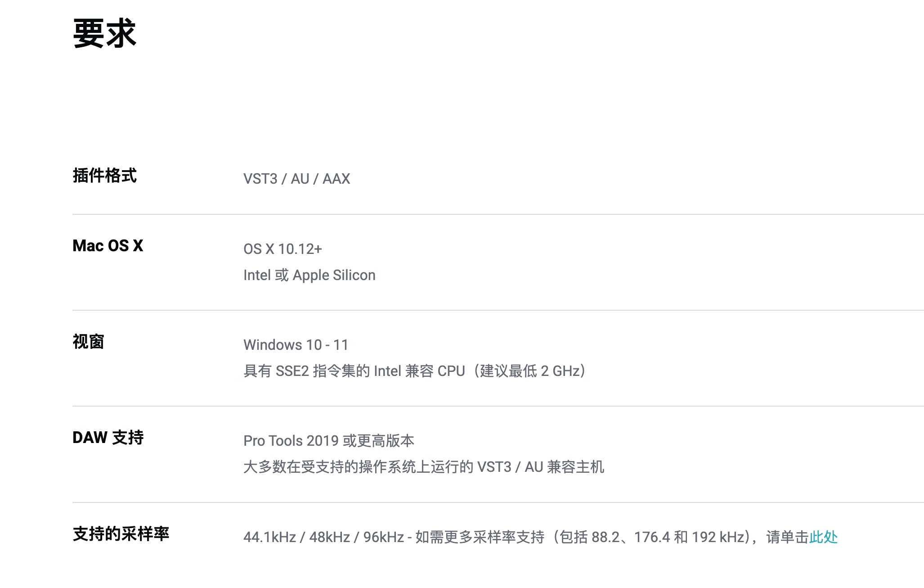This screenshot has height=588, width=924.
Task: Click the Intel 或 Apple Silicon line
Action: point(309,275)
